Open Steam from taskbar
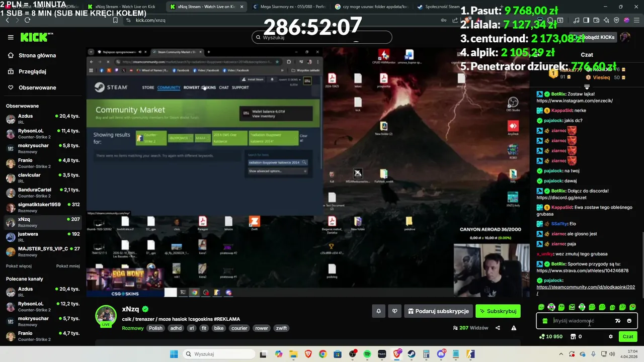 (x=412, y=354)
